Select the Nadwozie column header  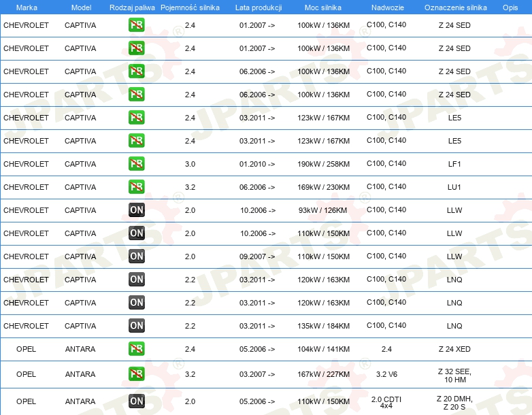[386, 7]
